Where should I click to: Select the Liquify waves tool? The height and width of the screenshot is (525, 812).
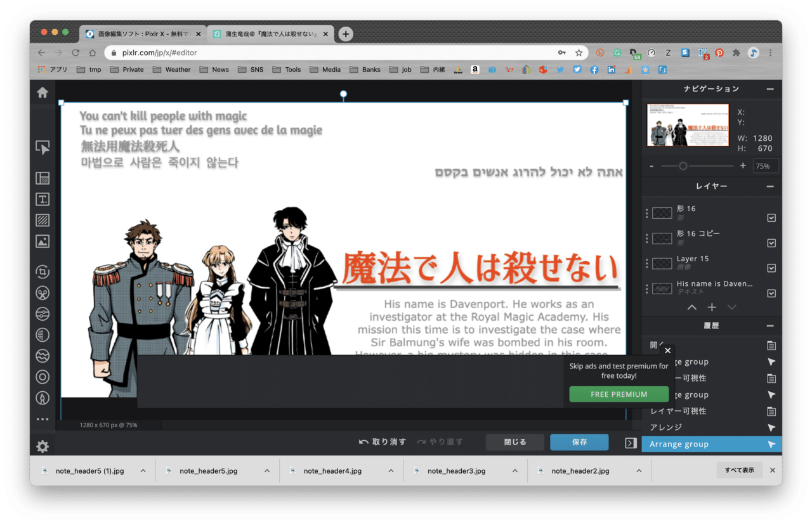coord(43,356)
